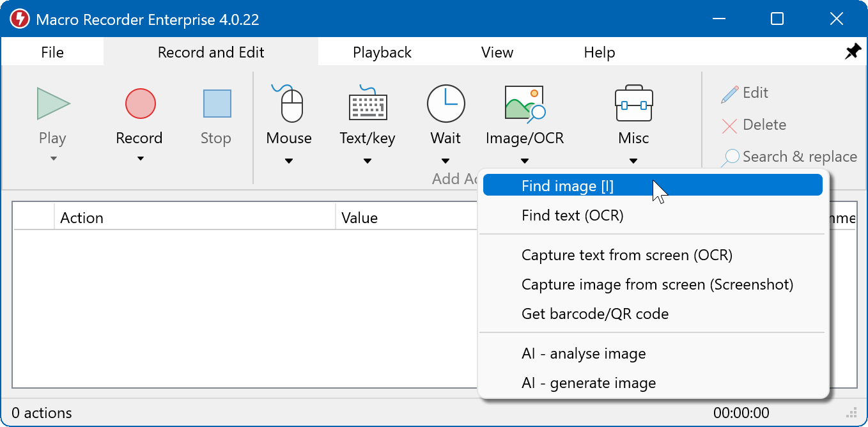Select Find text (OCR) menu entry

pos(572,215)
